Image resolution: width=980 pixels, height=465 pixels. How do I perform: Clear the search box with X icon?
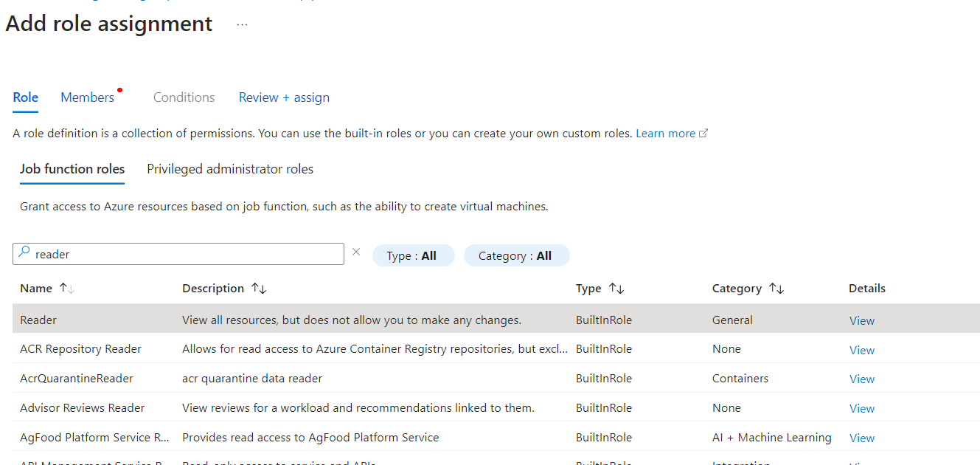pos(356,252)
